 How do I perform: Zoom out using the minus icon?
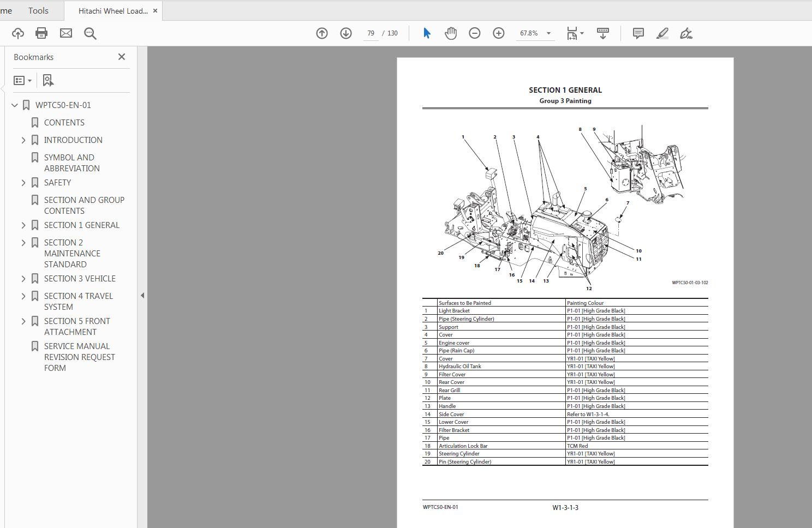pyautogui.click(x=474, y=33)
